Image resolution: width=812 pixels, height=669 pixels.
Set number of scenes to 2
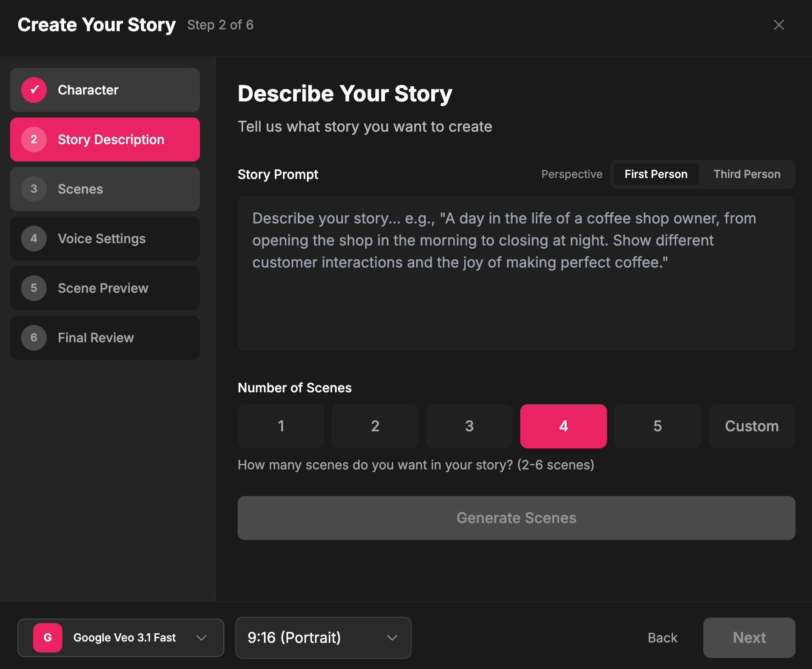tap(375, 426)
